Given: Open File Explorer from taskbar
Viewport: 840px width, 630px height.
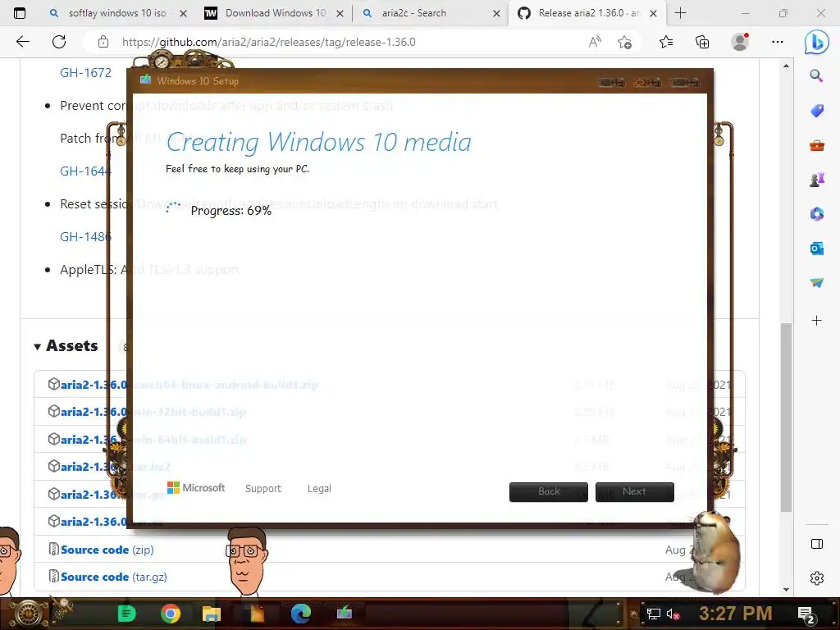Looking at the screenshot, I should click(x=212, y=614).
